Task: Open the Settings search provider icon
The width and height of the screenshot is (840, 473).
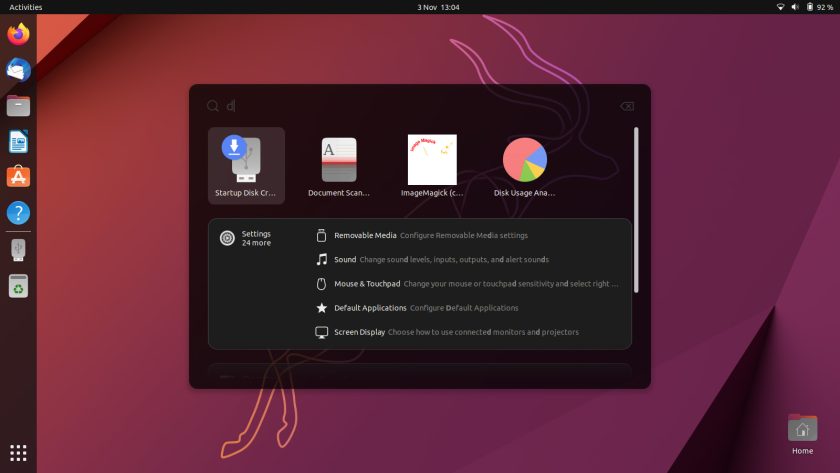Action: click(227, 238)
